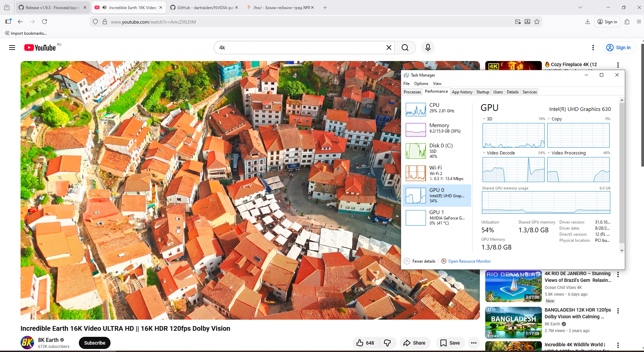This screenshot has width=644, height=352.
Task: Open the Bangladesh 12K HDR video thumbnail
Action: pos(513,323)
